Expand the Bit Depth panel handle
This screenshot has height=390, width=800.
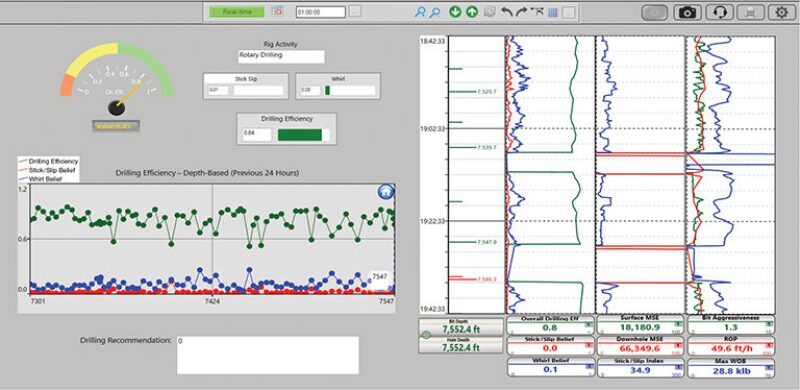pos(426,335)
